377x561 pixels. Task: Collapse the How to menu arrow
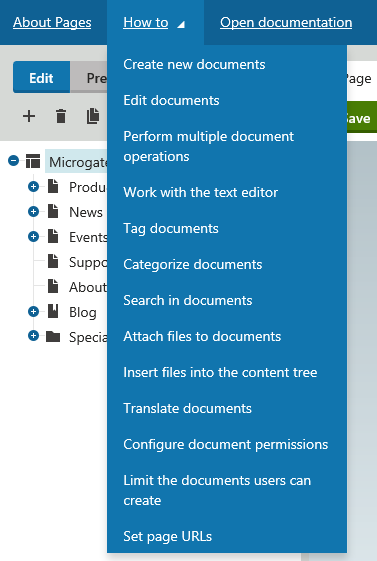[181, 24]
